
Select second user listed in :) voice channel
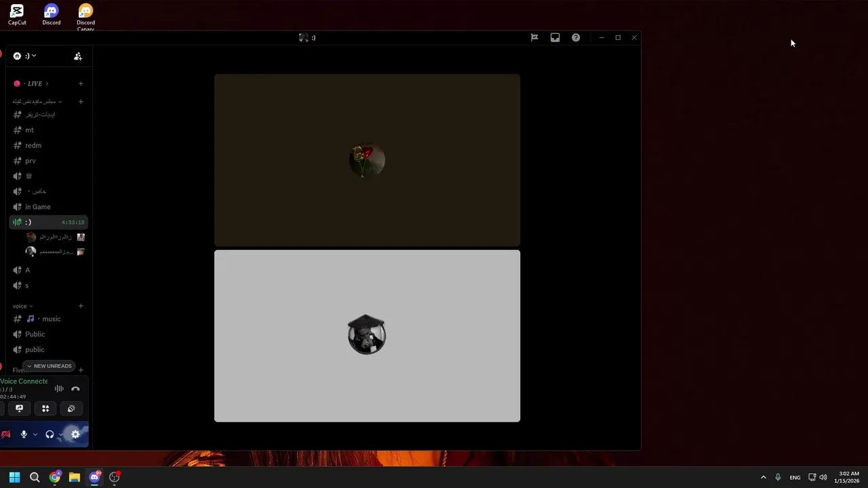pos(55,251)
